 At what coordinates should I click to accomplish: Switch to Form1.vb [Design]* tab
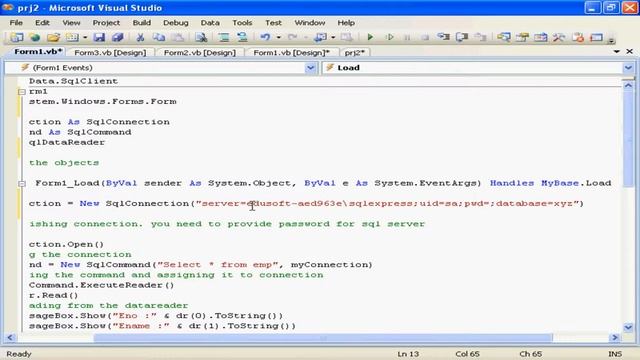(291, 53)
